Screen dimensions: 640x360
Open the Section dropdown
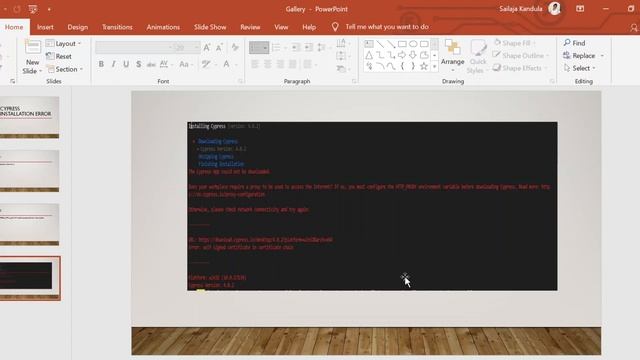tap(65, 69)
